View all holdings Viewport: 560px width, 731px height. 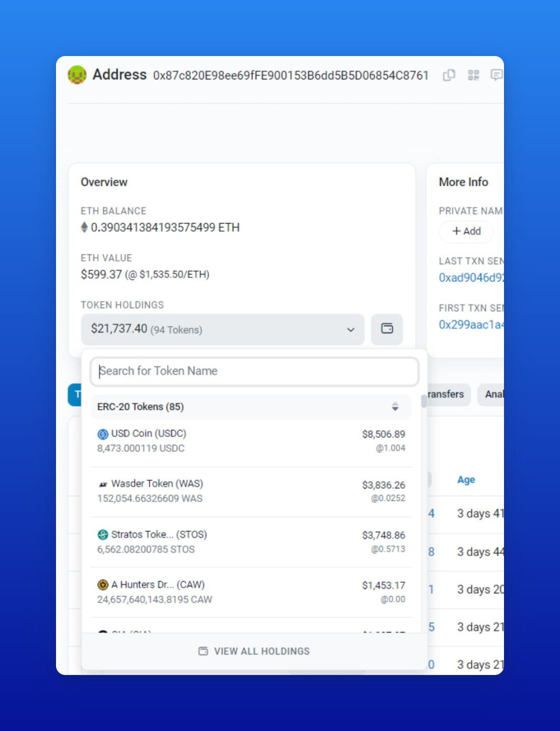coord(254,651)
